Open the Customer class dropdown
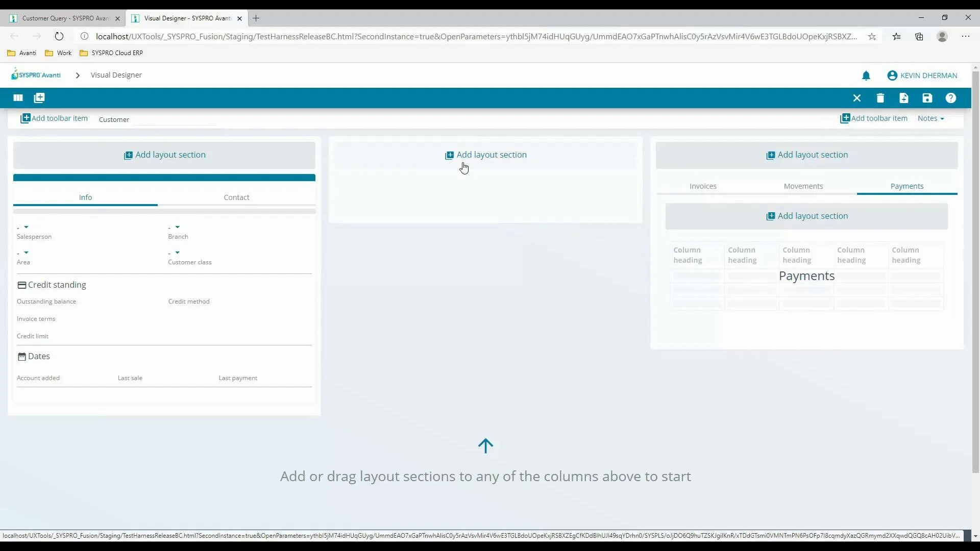The height and width of the screenshot is (551, 980). pyautogui.click(x=176, y=253)
